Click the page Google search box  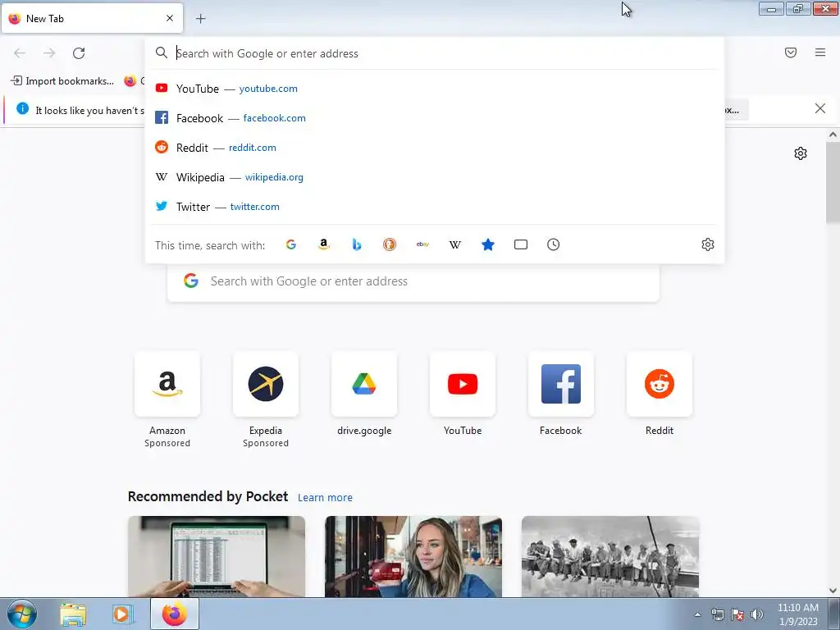pyautogui.click(x=413, y=281)
